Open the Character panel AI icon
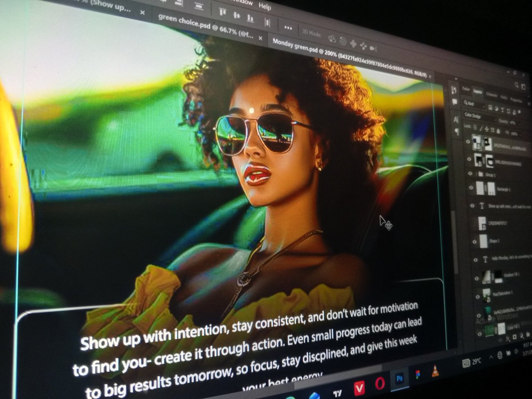532x399 pixels. (x=456, y=120)
